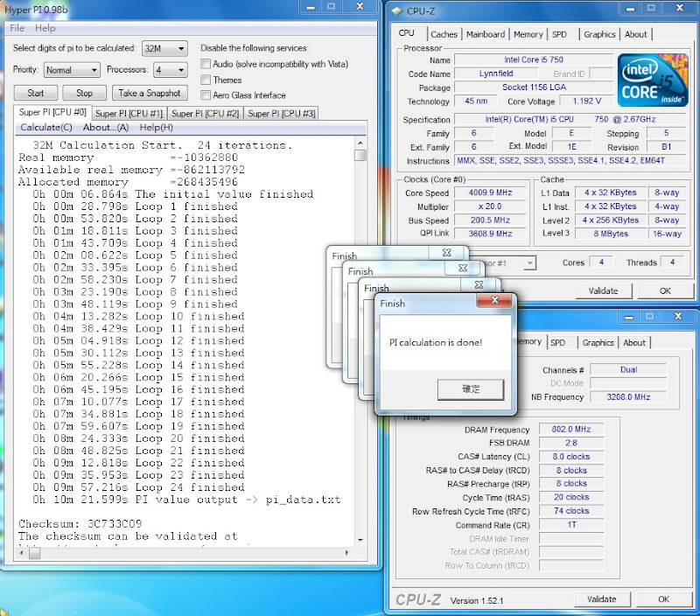This screenshot has width=700, height=616.
Task: Minimize the Hyper PI window
Action: [x=311, y=7]
